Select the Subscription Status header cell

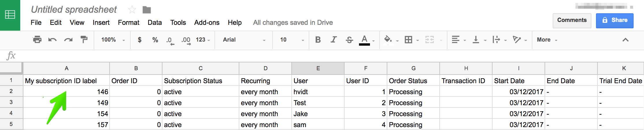point(201,81)
